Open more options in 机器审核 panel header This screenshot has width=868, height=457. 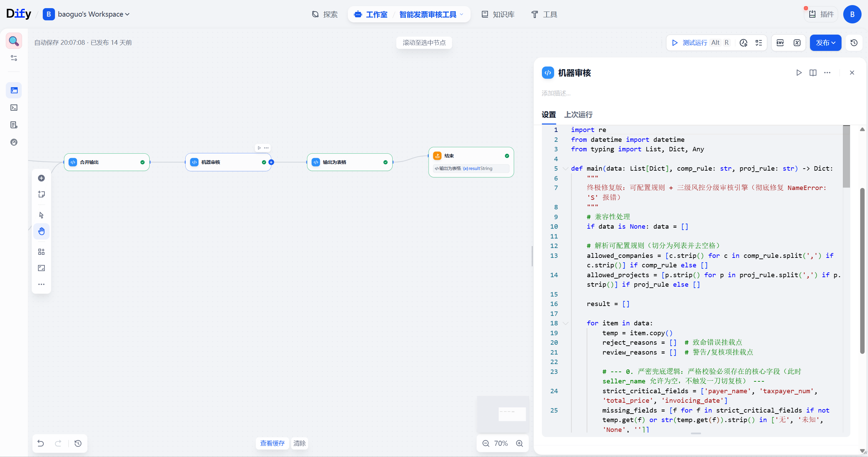(827, 73)
